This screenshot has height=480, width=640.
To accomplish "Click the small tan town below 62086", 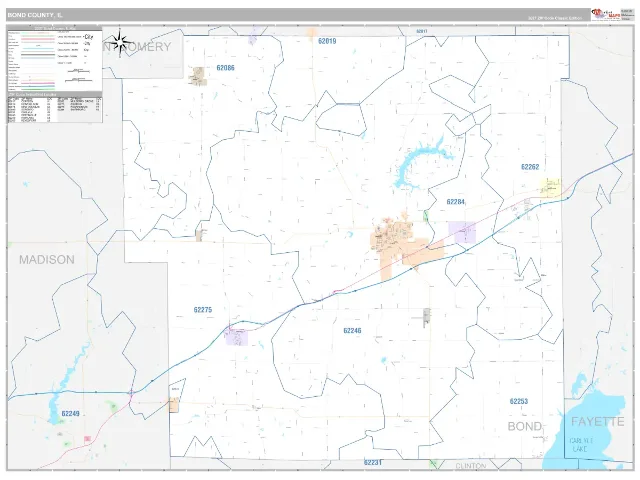I will 198,76.
